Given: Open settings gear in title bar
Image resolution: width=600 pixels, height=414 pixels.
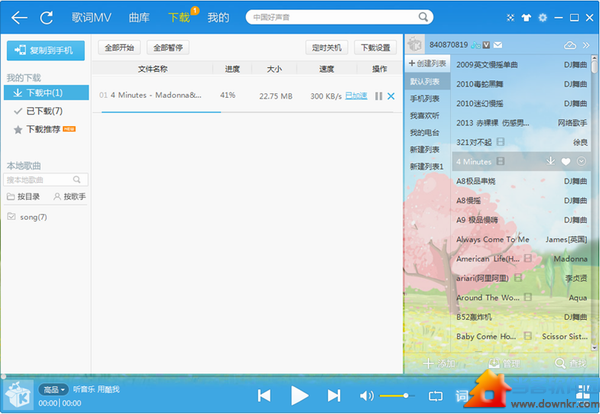Looking at the screenshot, I should 543,18.
